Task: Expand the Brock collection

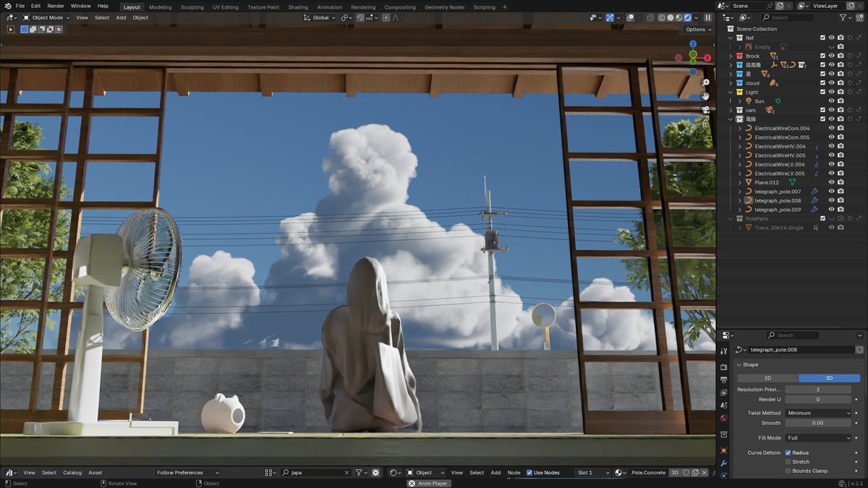Action: coord(730,56)
